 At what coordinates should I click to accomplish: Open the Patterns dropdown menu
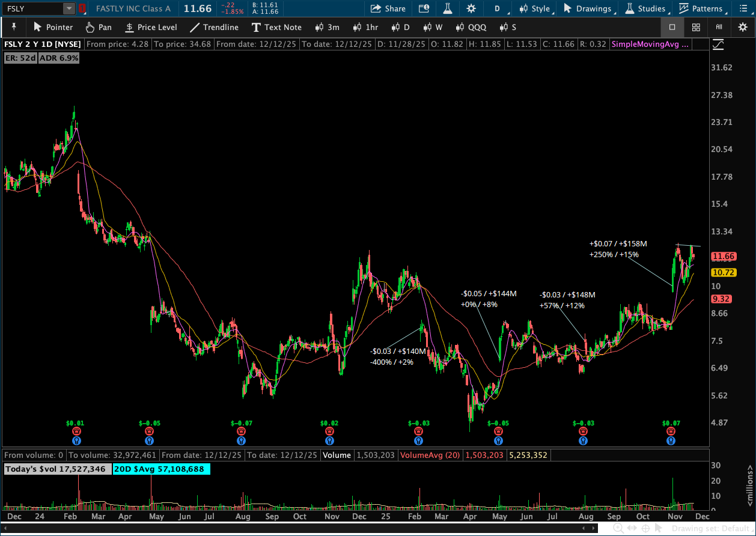click(702, 8)
